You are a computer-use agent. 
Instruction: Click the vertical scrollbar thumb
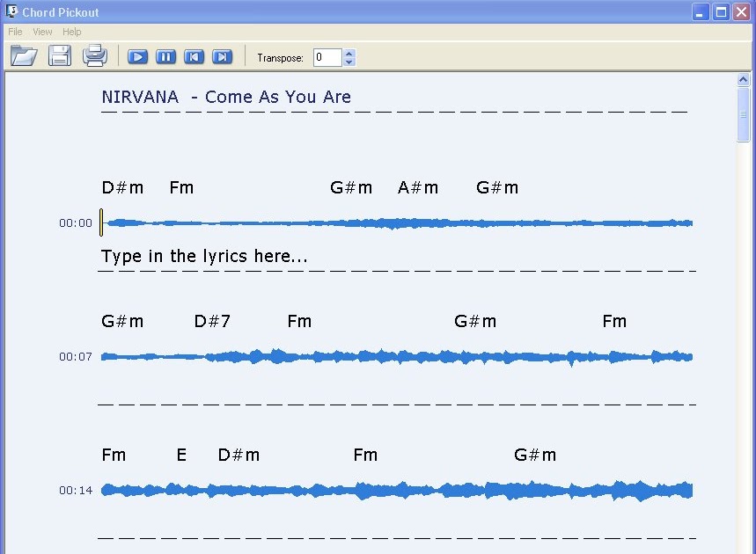(744, 114)
